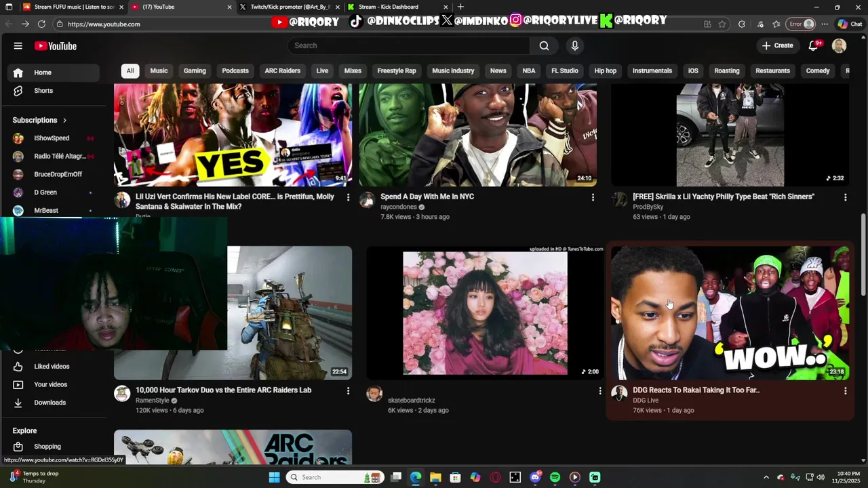
Task: Open options menu for Spend A Day video
Action: 593,197
